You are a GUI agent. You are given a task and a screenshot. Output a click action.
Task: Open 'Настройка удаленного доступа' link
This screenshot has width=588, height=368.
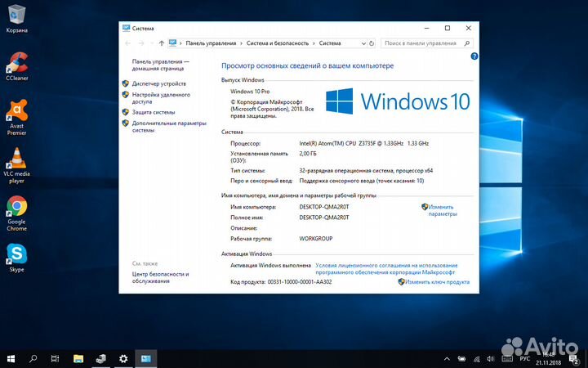(161, 98)
